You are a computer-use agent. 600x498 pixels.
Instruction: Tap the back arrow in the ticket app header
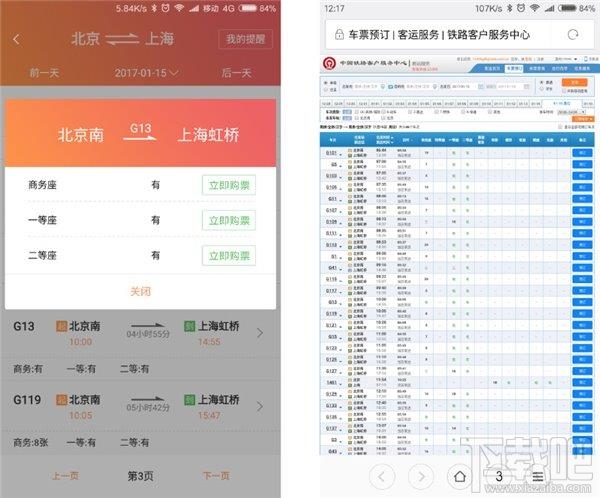coord(16,39)
